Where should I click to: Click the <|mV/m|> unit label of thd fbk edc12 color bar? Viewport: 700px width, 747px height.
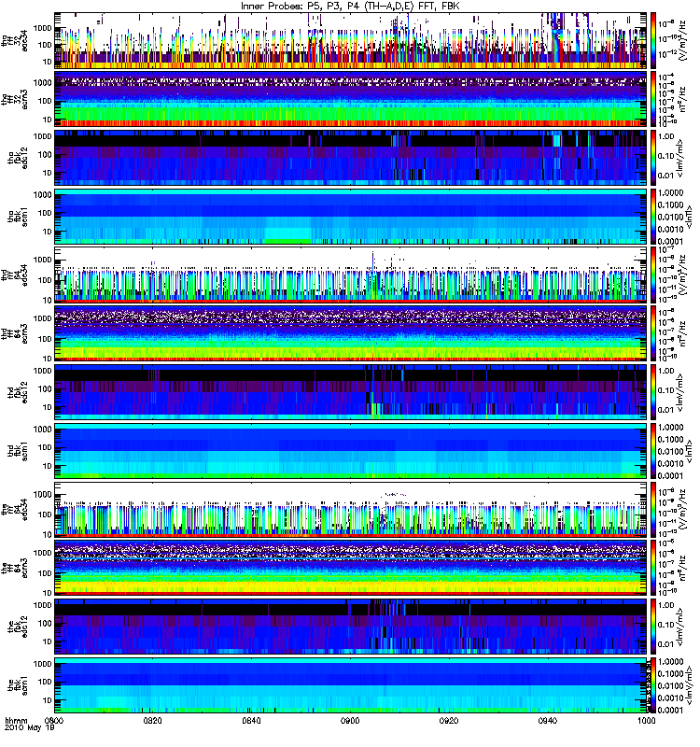(680, 392)
